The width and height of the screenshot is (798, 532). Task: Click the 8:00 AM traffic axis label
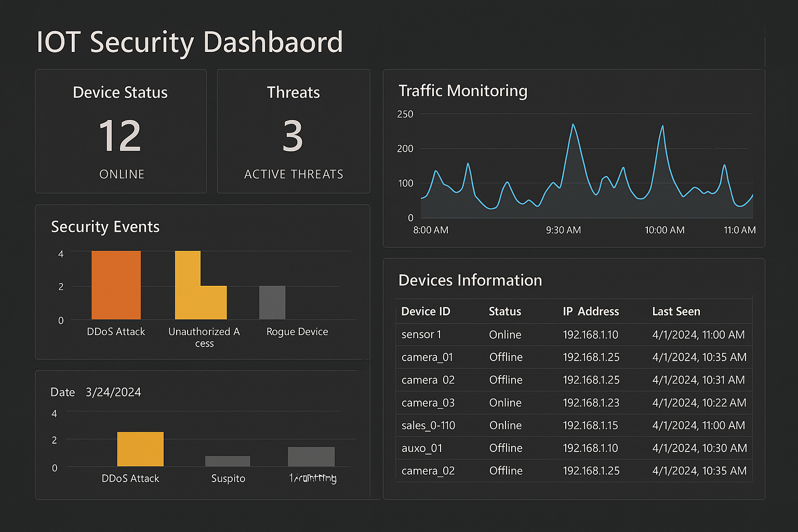pos(431,230)
